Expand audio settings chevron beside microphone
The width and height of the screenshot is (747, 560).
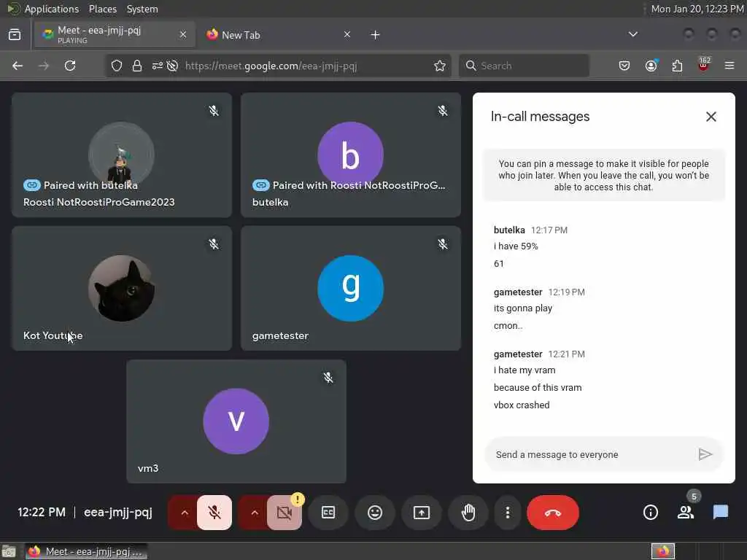point(185,513)
